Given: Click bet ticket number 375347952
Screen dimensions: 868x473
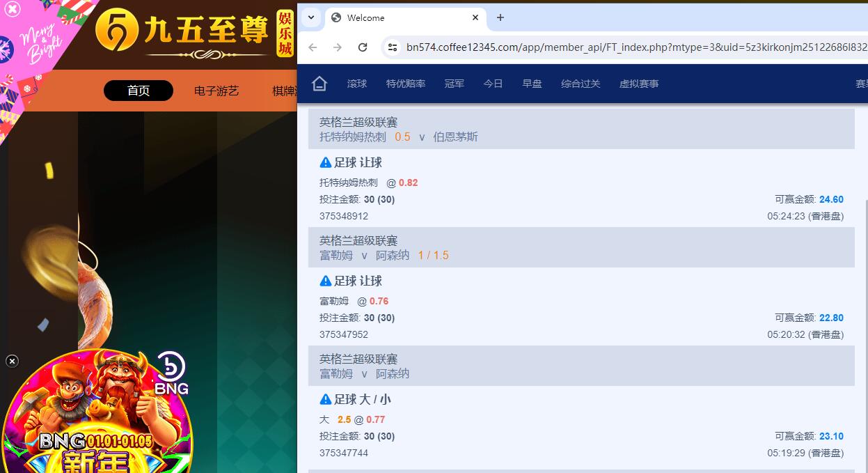Looking at the screenshot, I should point(344,334).
